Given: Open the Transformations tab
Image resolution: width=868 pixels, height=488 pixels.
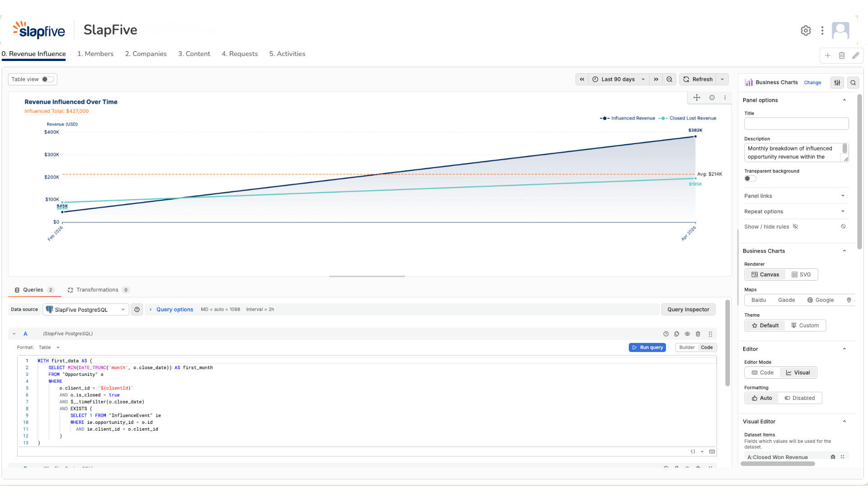Looking at the screenshot, I should point(99,290).
